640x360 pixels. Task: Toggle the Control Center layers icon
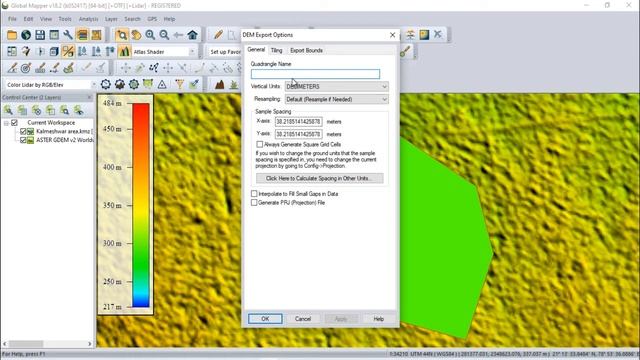pyautogui.click(x=82, y=35)
